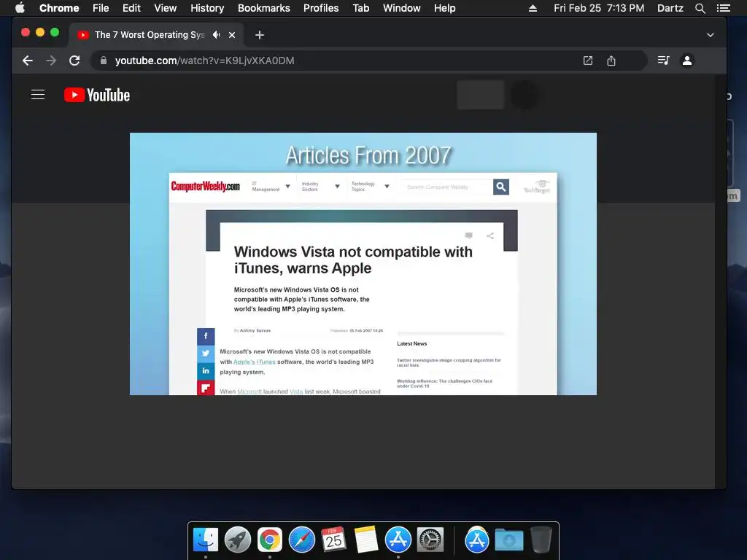Open the History menu
The height and width of the screenshot is (560, 747).
207,8
